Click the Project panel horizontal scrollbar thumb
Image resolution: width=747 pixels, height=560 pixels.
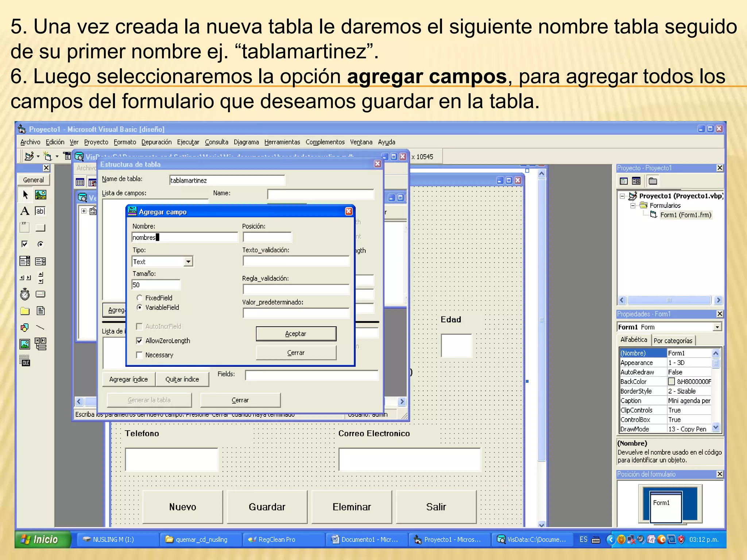point(669,300)
